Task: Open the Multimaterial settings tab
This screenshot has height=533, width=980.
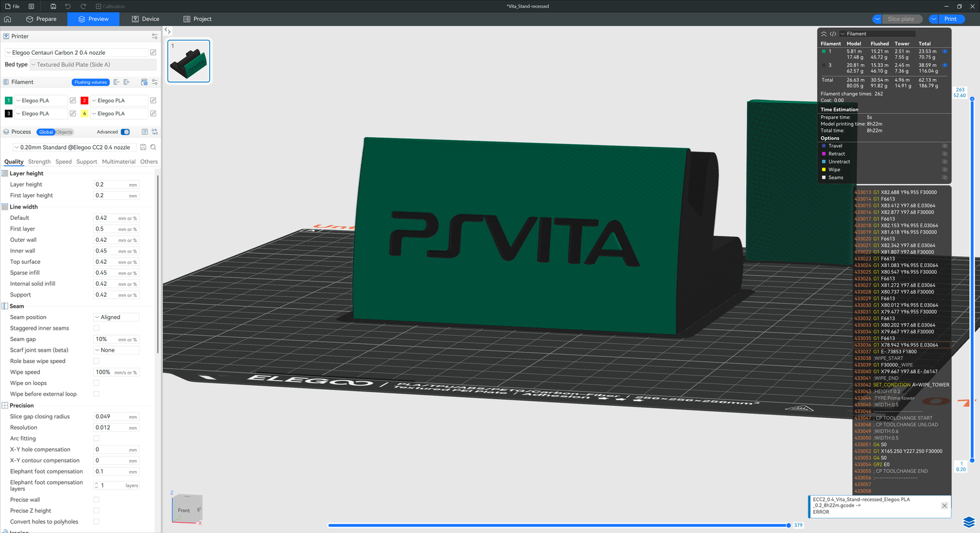Action: click(119, 162)
